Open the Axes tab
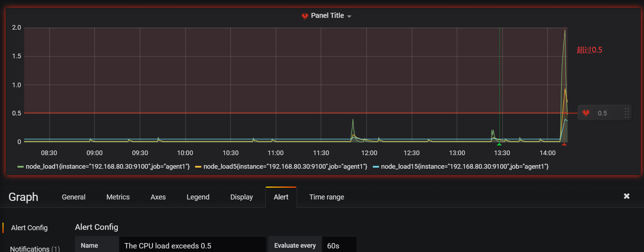Viewport: 644px width, 252px height. (x=158, y=197)
